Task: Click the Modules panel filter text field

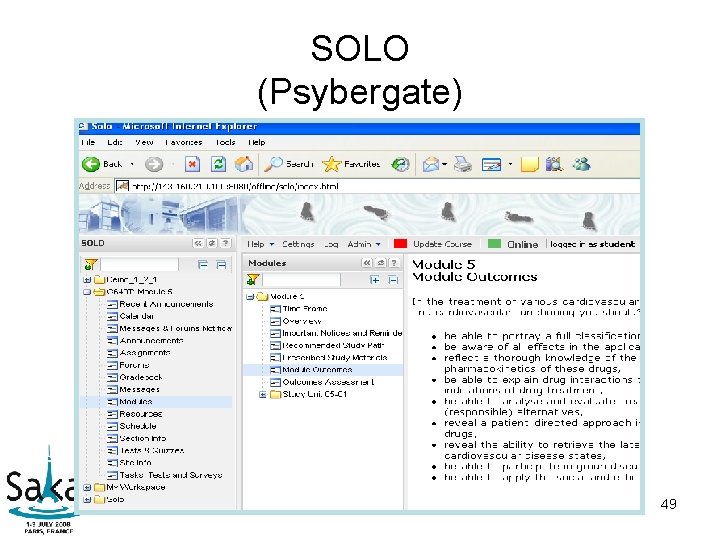Action: (x=301, y=279)
